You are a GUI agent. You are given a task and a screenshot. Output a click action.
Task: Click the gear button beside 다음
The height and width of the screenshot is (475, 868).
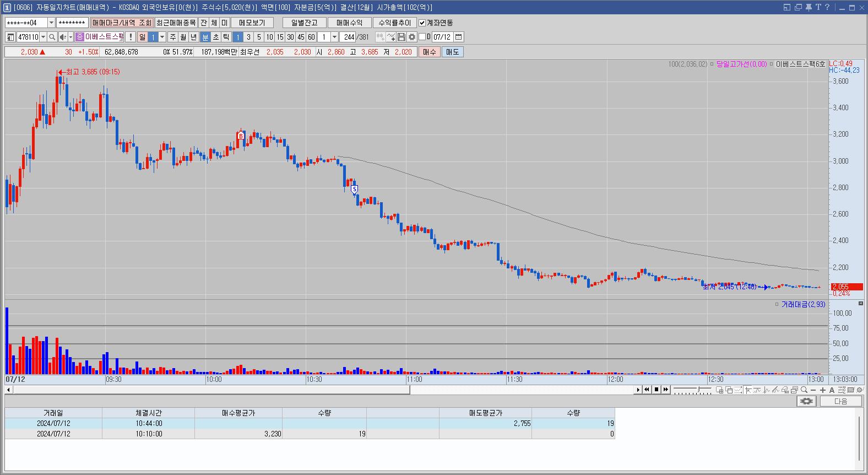click(806, 401)
